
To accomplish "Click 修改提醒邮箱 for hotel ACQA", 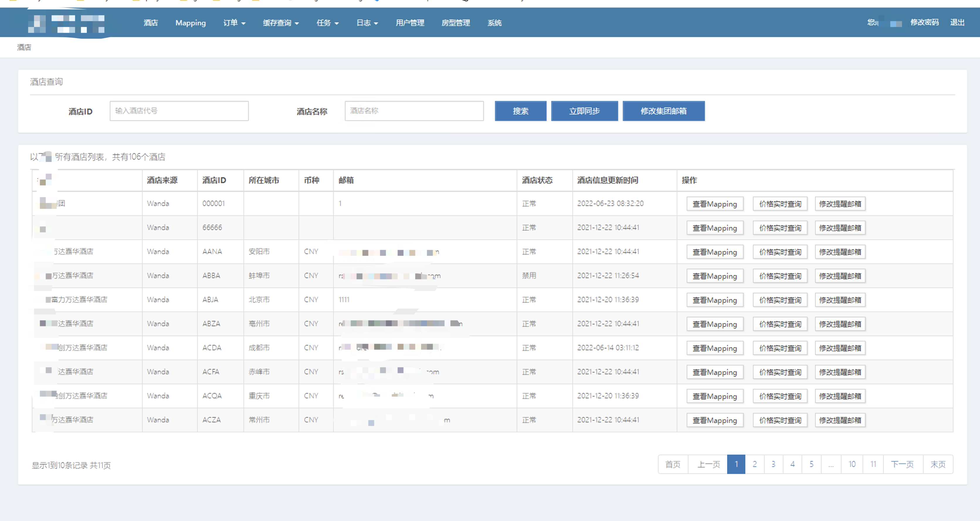I will (x=840, y=396).
